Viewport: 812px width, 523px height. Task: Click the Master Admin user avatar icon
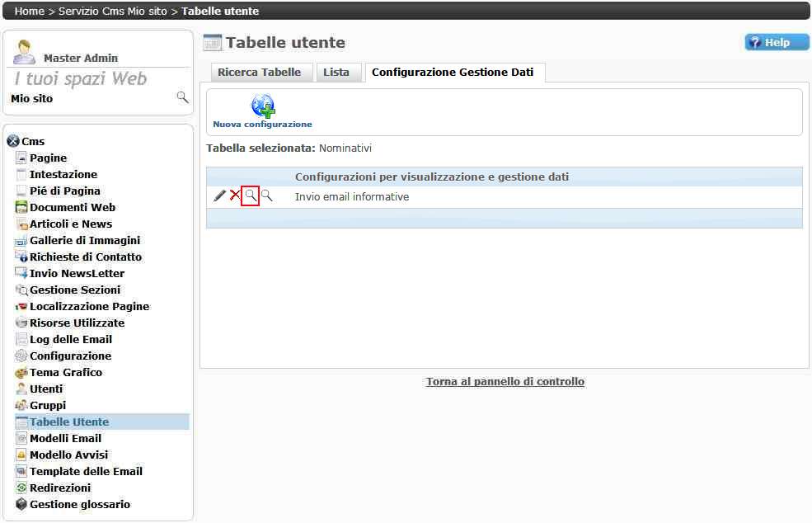(25, 52)
